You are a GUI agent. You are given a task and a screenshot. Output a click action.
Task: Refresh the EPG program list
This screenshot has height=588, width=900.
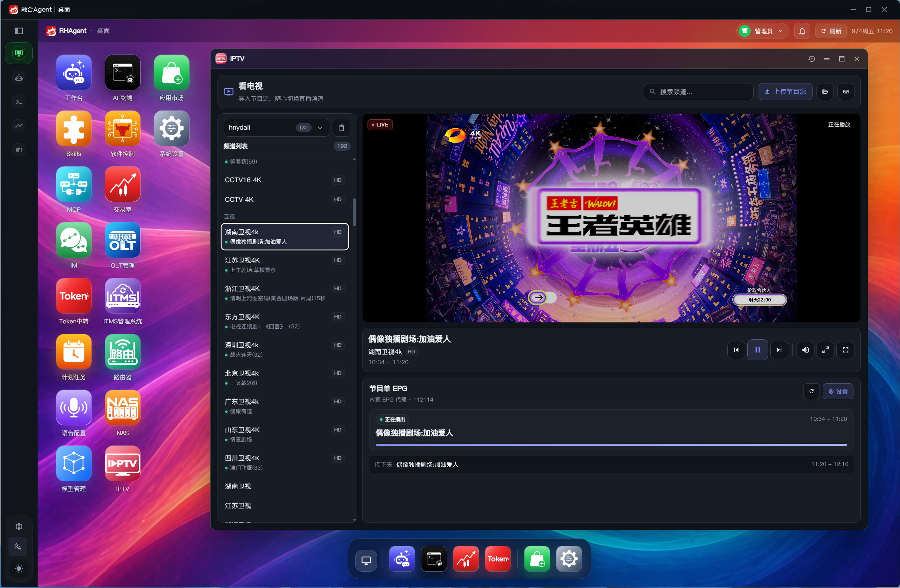(811, 391)
